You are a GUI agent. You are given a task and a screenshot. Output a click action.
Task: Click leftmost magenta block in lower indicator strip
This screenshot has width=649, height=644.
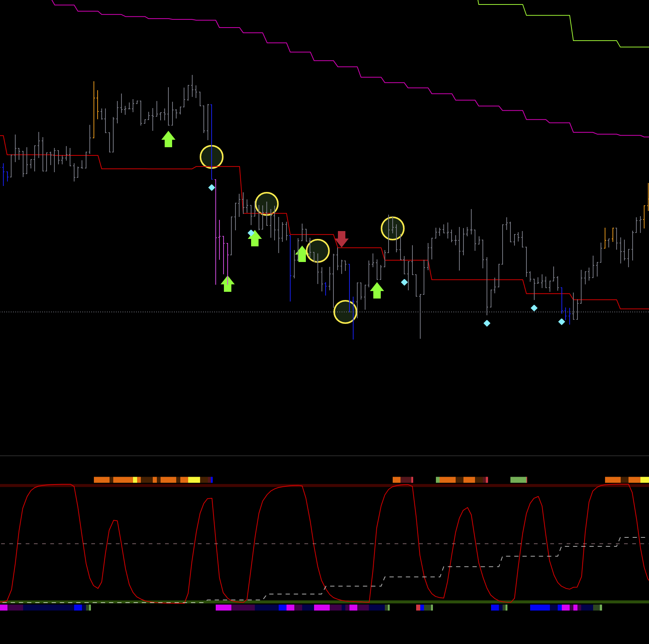pos(4,607)
